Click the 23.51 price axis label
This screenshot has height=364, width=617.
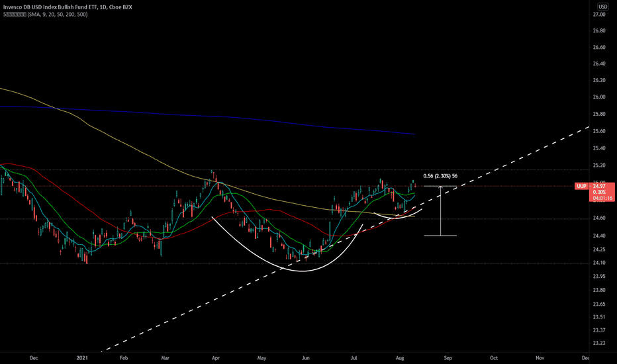click(x=599, y=317)
